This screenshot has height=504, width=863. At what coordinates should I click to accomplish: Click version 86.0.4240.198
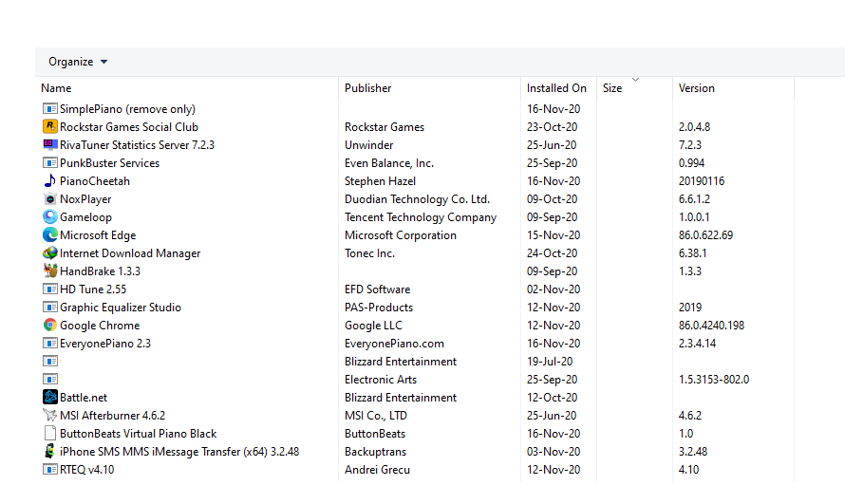point(711,326)
